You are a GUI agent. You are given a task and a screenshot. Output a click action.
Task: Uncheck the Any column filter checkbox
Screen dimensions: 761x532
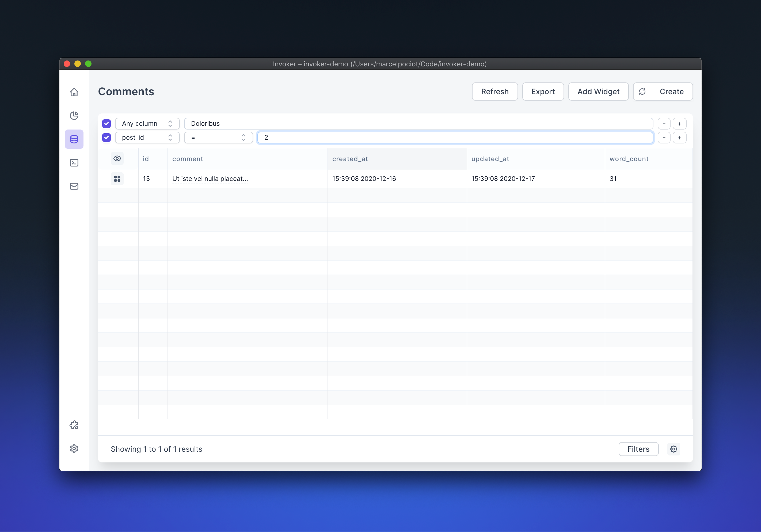pyautogui.click(x=106, y=124)
